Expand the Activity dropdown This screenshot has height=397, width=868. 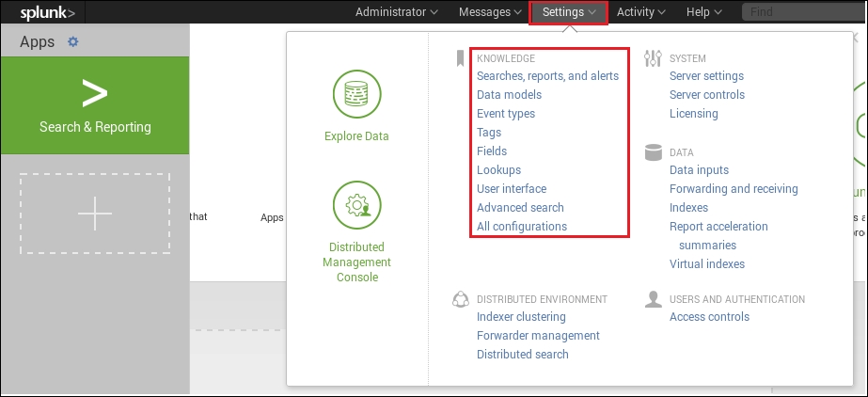641,12
